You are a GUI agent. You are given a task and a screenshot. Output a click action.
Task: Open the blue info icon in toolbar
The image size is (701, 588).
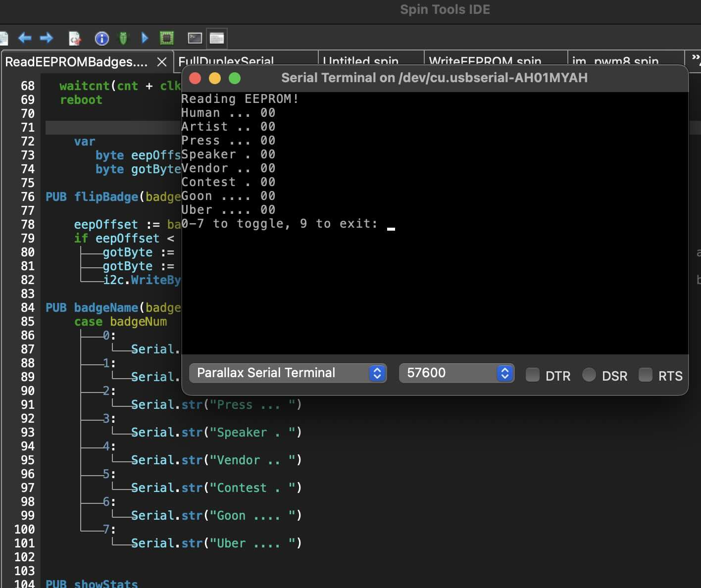tap(101, 38)
